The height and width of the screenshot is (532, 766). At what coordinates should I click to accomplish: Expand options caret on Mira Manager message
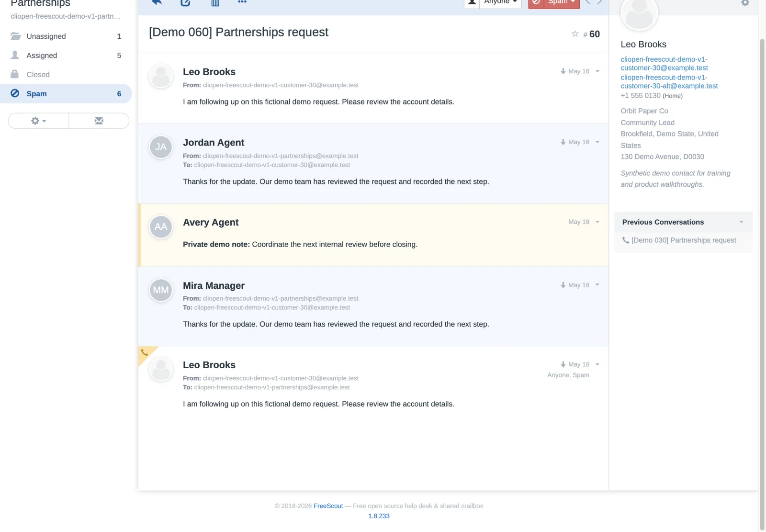click(597, 285)
